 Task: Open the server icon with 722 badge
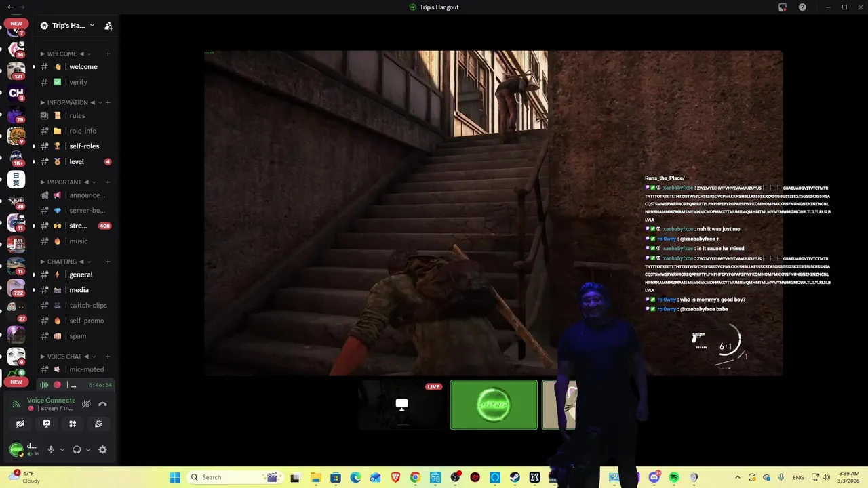(16, 288)
